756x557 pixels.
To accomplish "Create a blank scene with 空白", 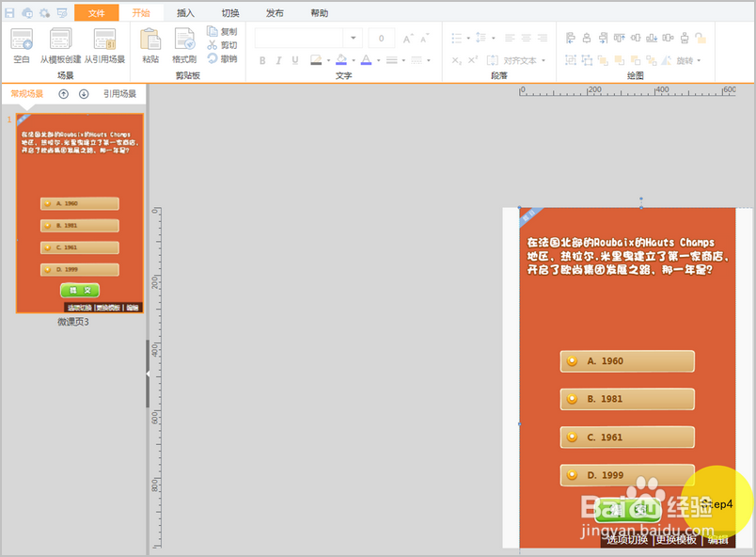I will pyautogui.click(x=22, y=46).
